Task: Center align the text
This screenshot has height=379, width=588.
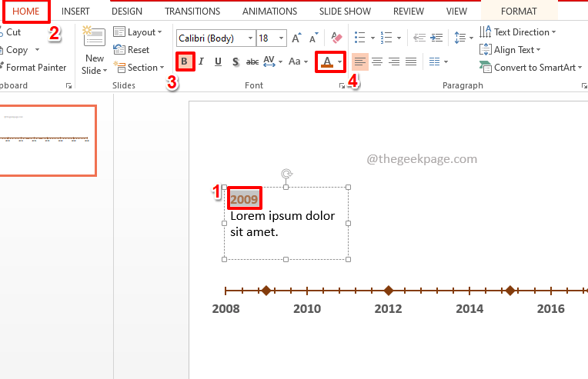Action: coord(377,62)
